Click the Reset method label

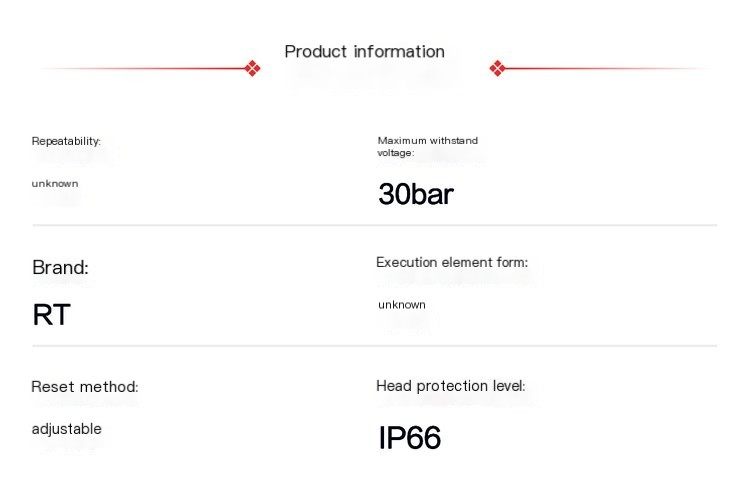tap(85, 387)
